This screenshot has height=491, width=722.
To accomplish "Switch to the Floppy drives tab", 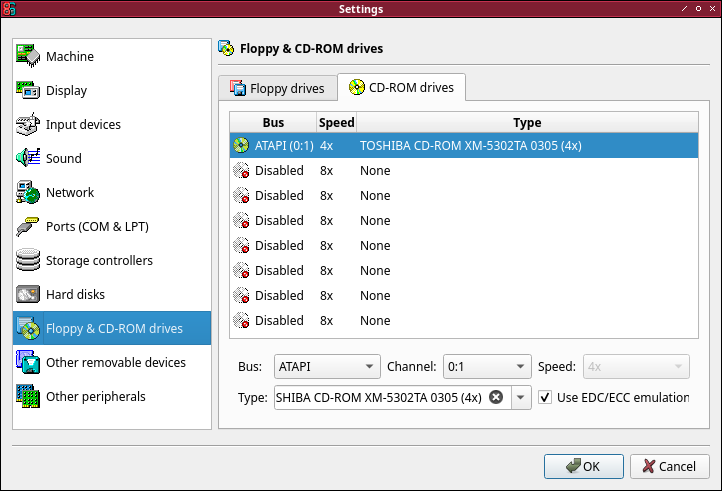I will tap(278, 88).
